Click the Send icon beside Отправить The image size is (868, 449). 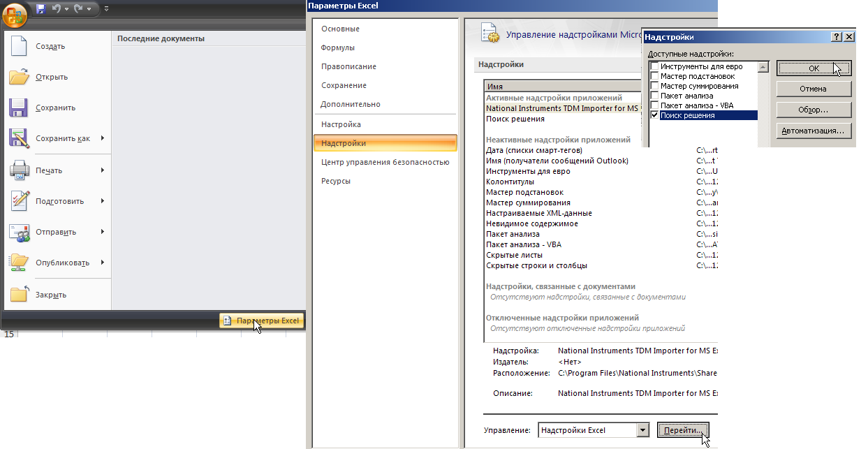pyautogui.click(x=19, y=232)
